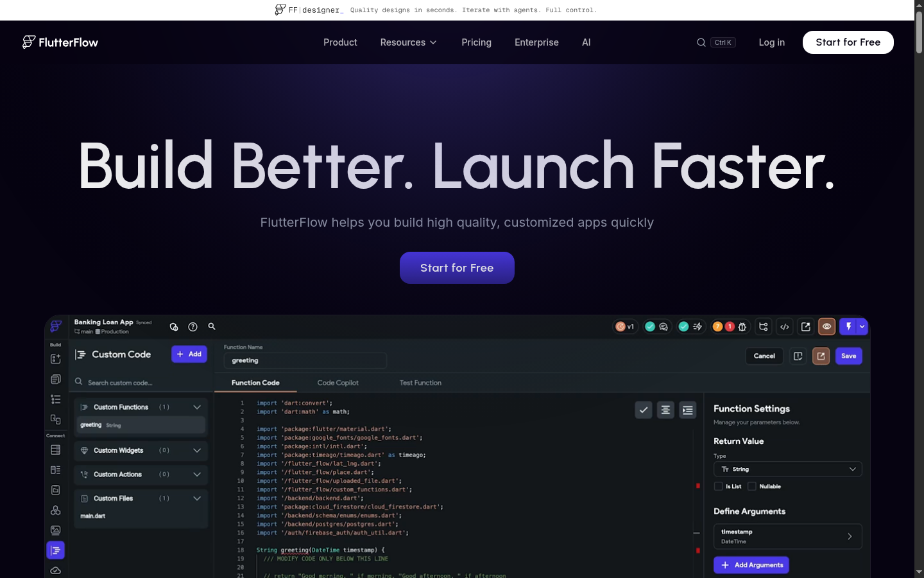The width and height of the screenshot is (924, 578).
Task: Open the Enterprise menu item
Action: (536, 42)
